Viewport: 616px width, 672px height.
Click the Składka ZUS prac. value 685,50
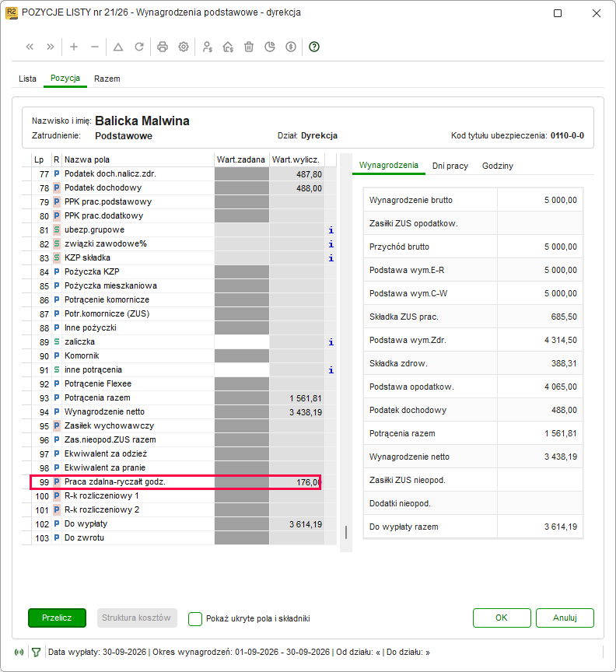click(x=564, y=317)
